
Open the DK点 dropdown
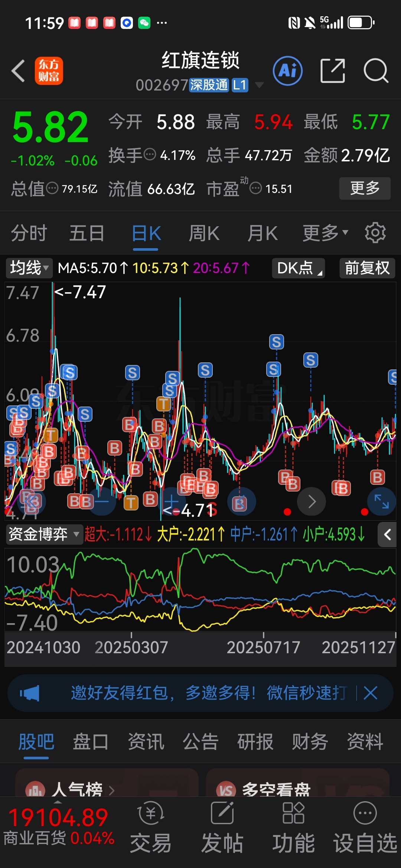(x=299, y=268)
